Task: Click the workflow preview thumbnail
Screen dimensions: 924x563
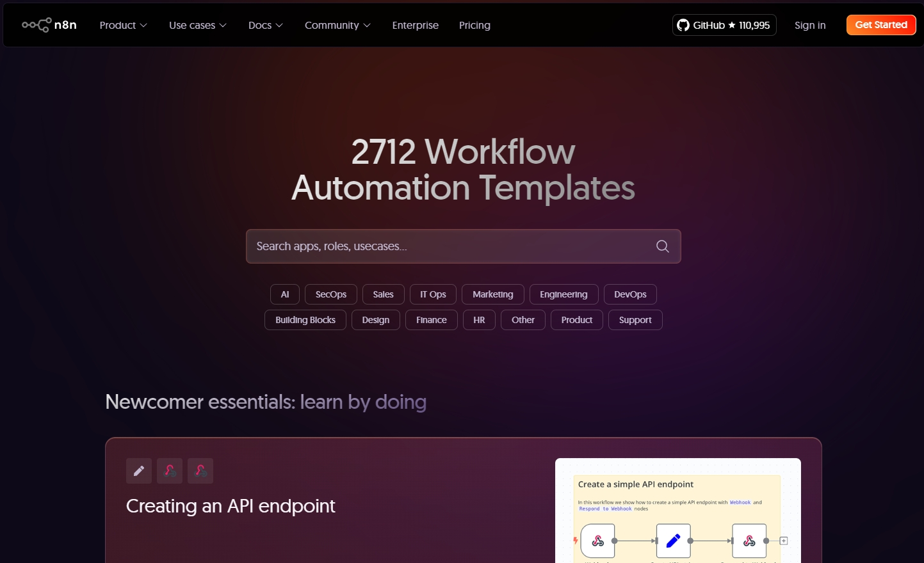Action: click(678, 511)
